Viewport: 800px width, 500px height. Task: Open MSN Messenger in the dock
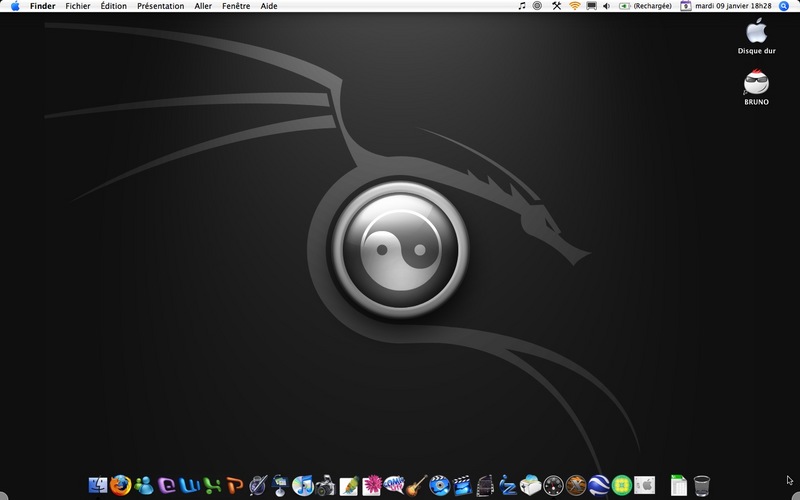143,485
